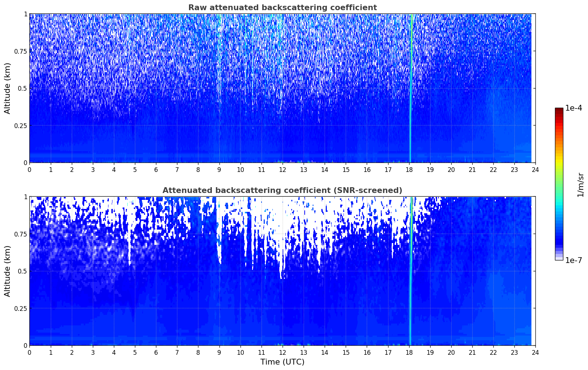This screenshot has width=588, height=370.
Task: Click the colorbar's '1e-7' minimum label
Action: (573, 260)
